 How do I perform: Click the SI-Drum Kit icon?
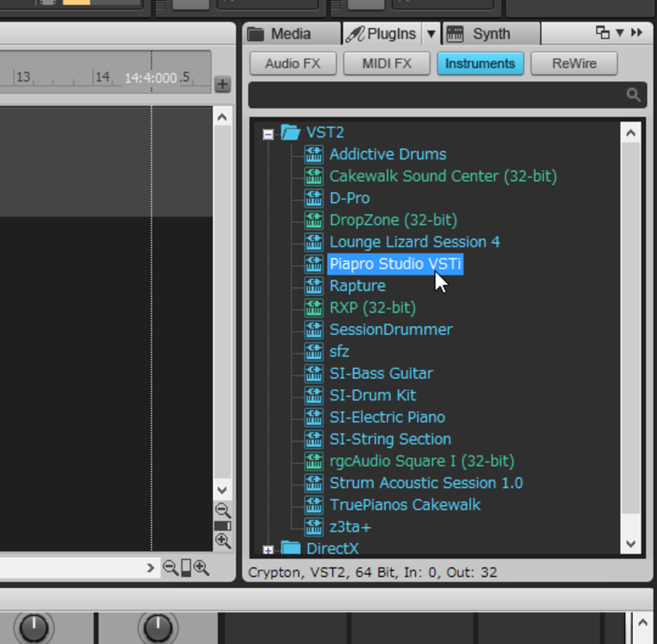click(314, 395)
